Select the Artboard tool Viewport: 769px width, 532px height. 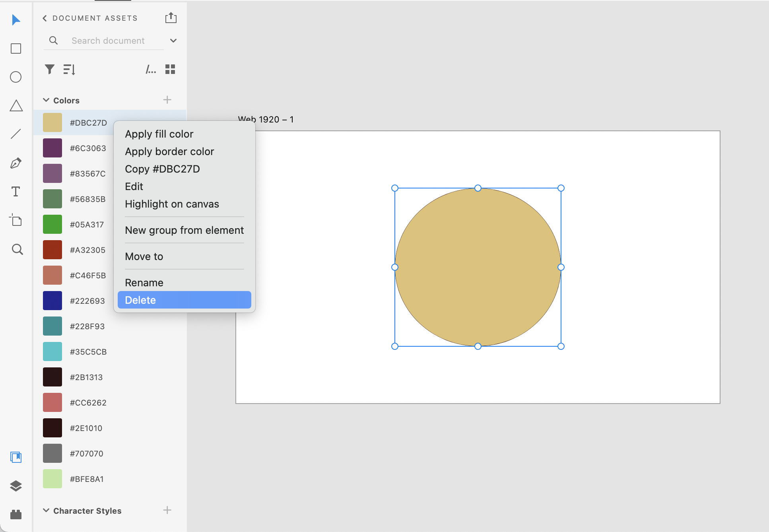16,220
